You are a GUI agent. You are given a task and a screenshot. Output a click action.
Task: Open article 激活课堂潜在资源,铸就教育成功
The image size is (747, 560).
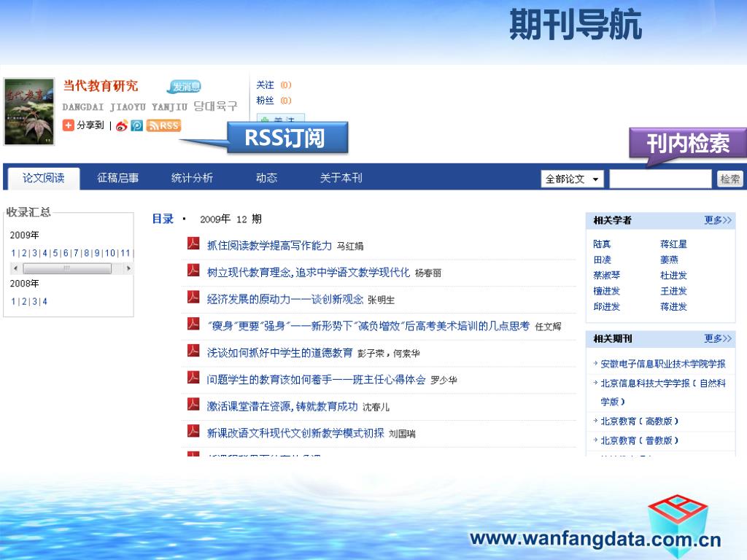tap(282, 406)
